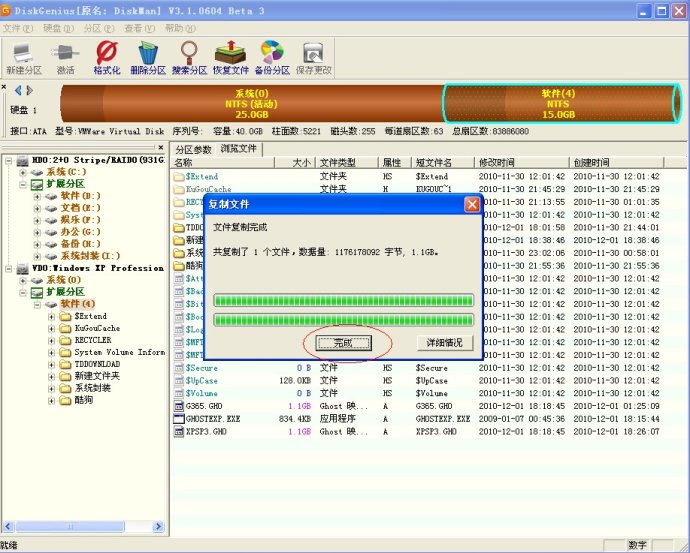Image resolution: width=690 pixels, height=553 pixels.
Task: Select the 新建文件夹 folder in tree
Action: pyautogui.click(x=97, y=376)
